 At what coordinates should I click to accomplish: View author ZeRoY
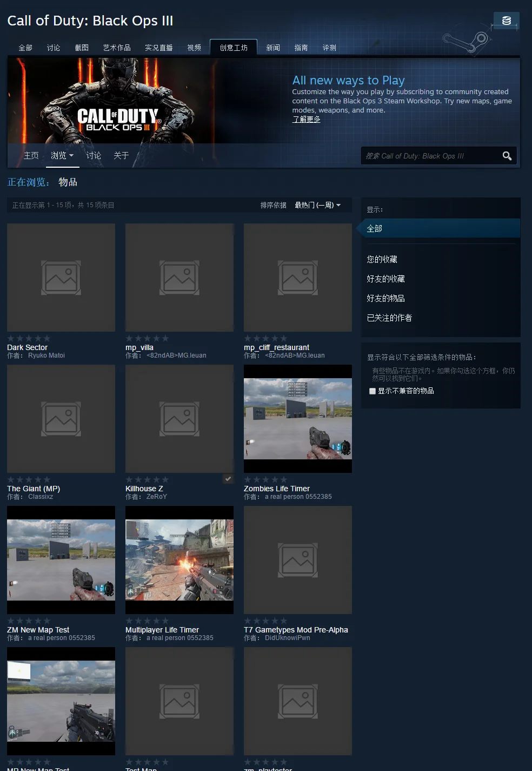click(157, 497)
